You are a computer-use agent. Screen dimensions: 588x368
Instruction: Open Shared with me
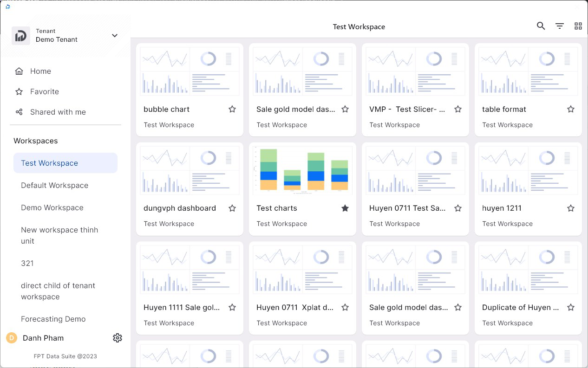click(x=65, y=112)
